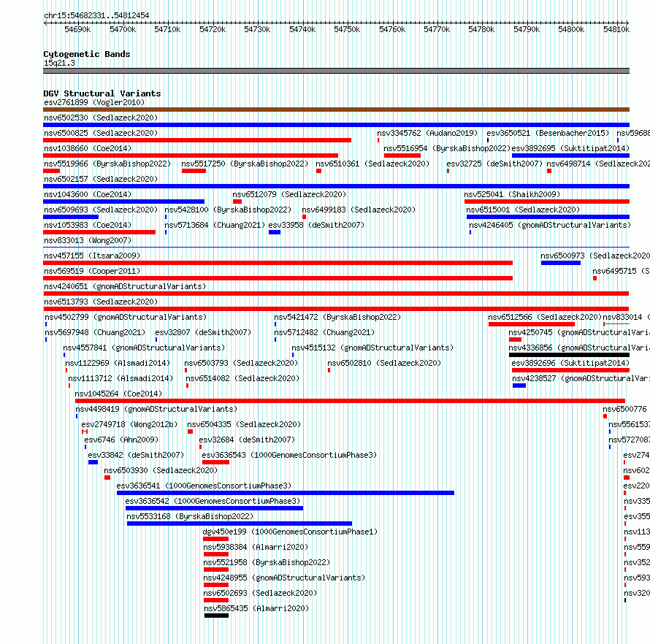Click esv3892696 (Suktitipat2014) label
This screenshot has height=644, width=650.
coord(570,363)
